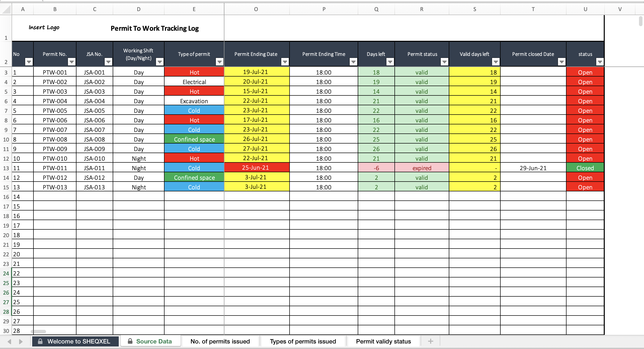Select the Electrical permit type cell
Screen dimensions: 644x349
click(x=194, y=82)
